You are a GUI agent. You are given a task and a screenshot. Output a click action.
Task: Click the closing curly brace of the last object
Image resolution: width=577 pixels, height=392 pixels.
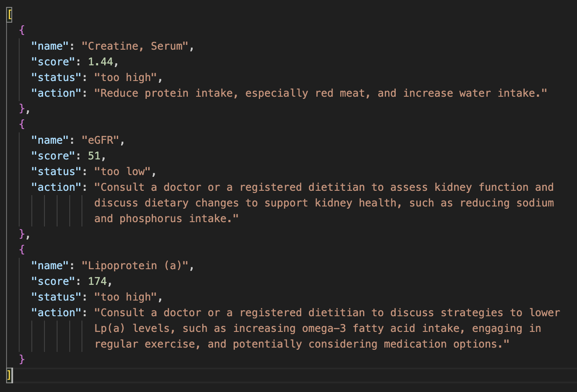(x=22, y=359)
